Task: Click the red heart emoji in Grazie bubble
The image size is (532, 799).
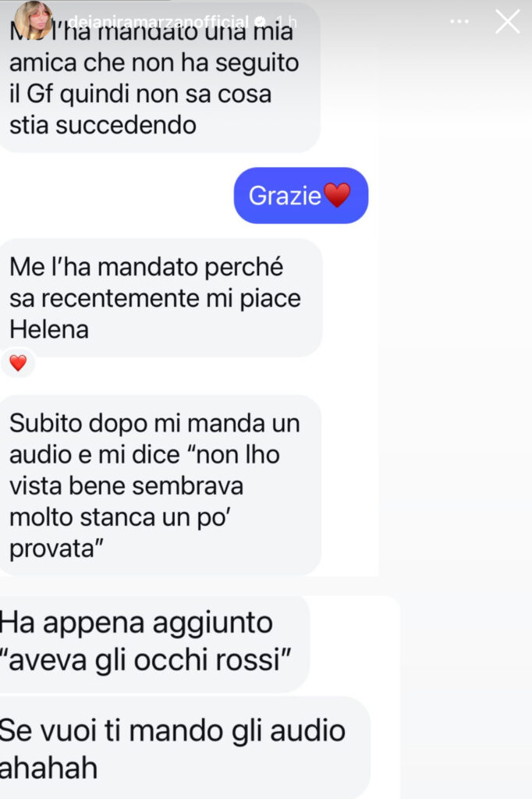Action: tap(337, 195)
